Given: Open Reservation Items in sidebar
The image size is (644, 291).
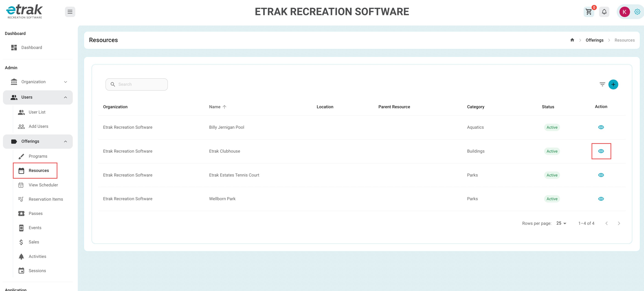Looking at the screenshot, I should (46, 199).
